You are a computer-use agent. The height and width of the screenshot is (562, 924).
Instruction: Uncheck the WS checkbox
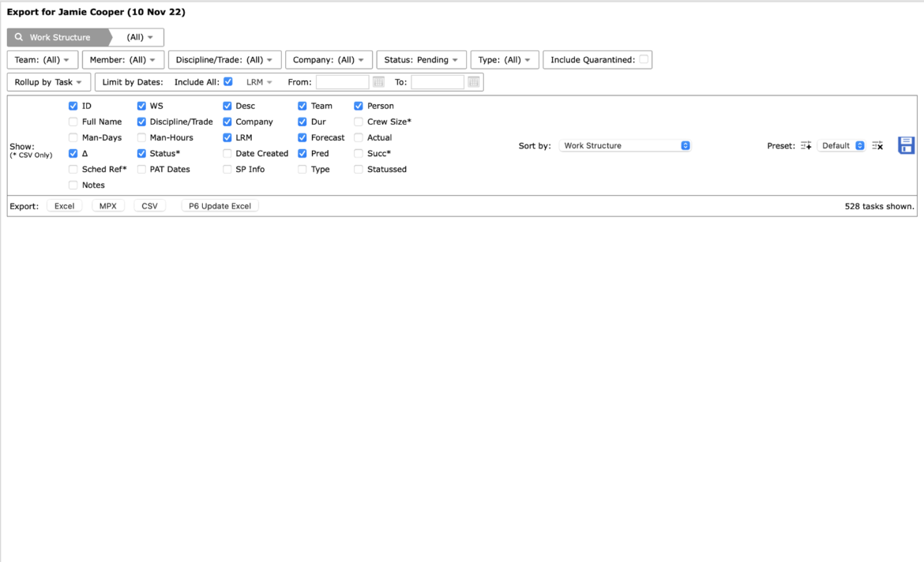click(x=141, y=106)
